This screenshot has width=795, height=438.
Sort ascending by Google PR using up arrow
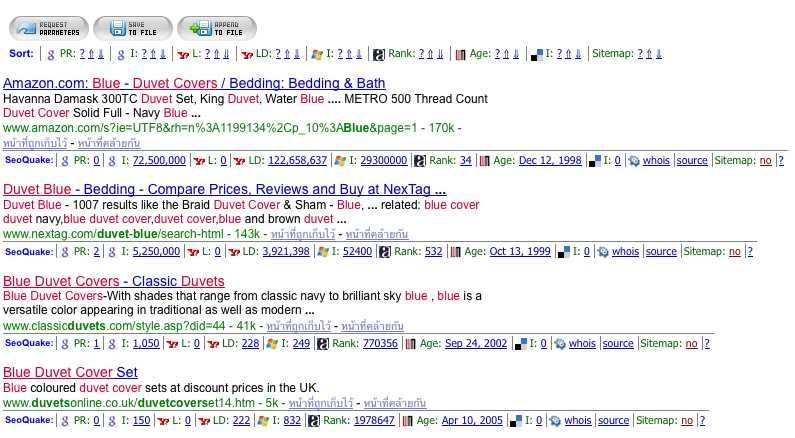click(x=91, y=54)
